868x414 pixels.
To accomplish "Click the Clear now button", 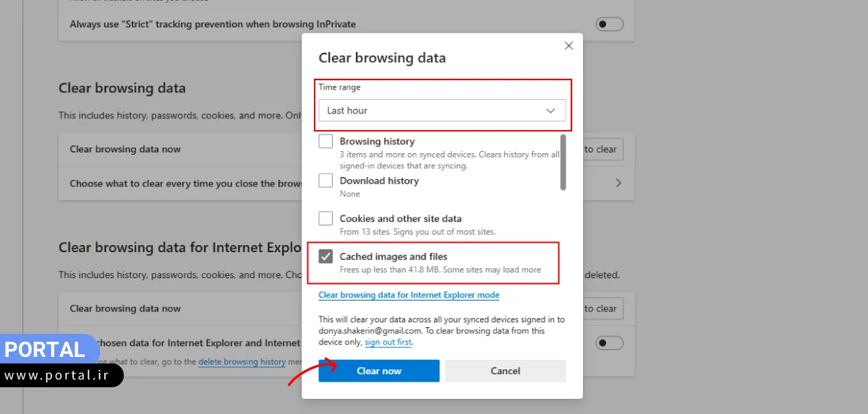I will coord(379,371).
